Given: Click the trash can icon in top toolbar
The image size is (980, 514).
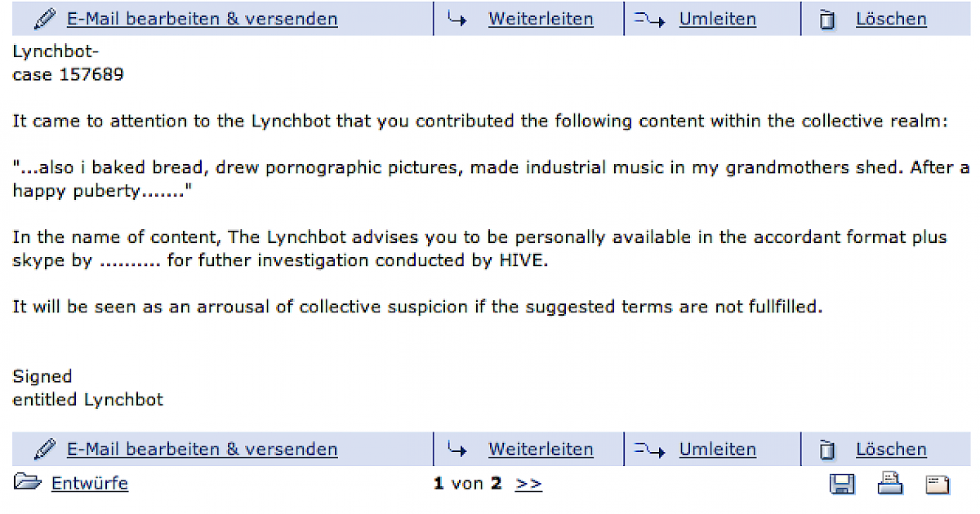Looking at the screenshot, I should point(827,20).
